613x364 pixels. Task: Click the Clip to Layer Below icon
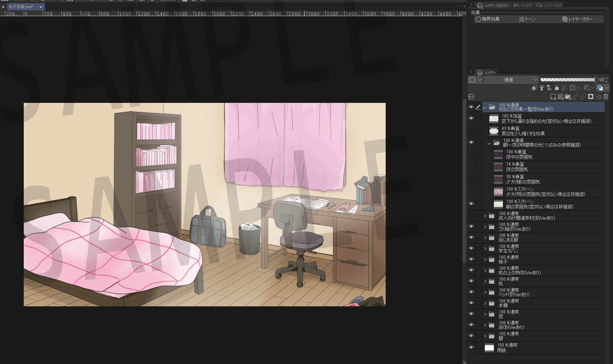pos(534,88)
